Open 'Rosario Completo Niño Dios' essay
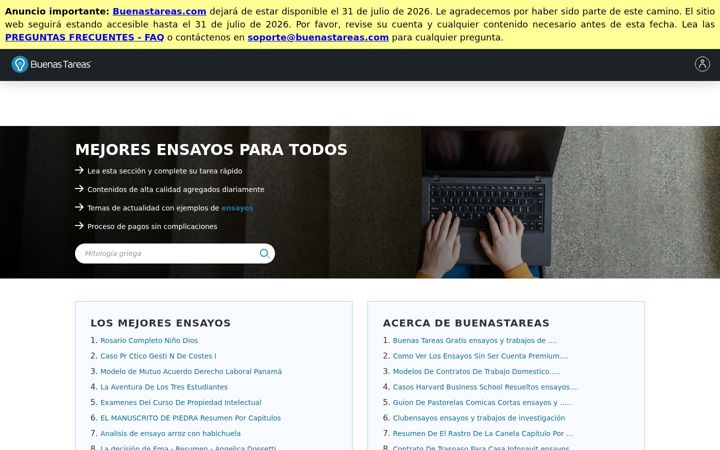The image size is (720, 450). click(x=149, y=341)
